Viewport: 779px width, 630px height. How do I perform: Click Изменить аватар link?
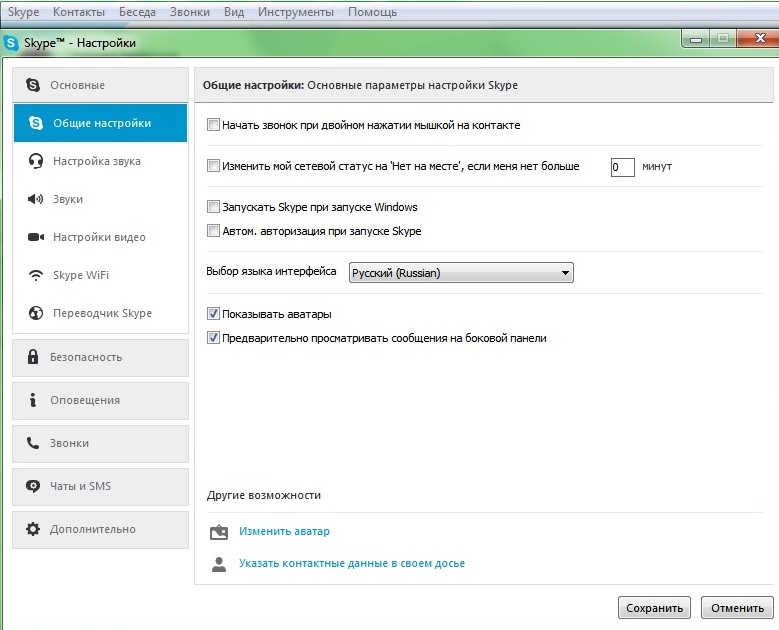click(284, 531)
